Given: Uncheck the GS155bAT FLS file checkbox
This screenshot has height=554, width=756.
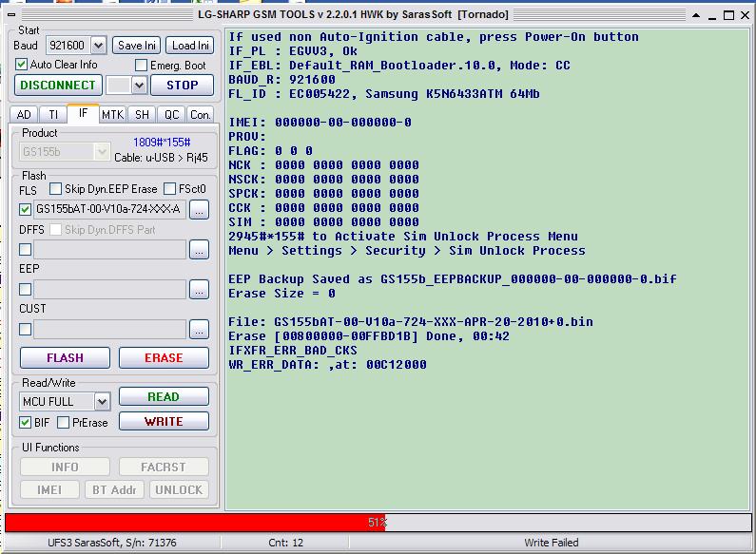Looking at the screenshot, I should (x=25, y=210).
